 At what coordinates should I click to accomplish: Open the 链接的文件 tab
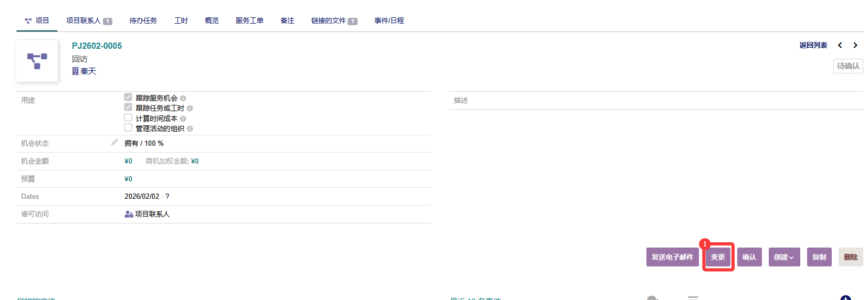coord(333,21)
